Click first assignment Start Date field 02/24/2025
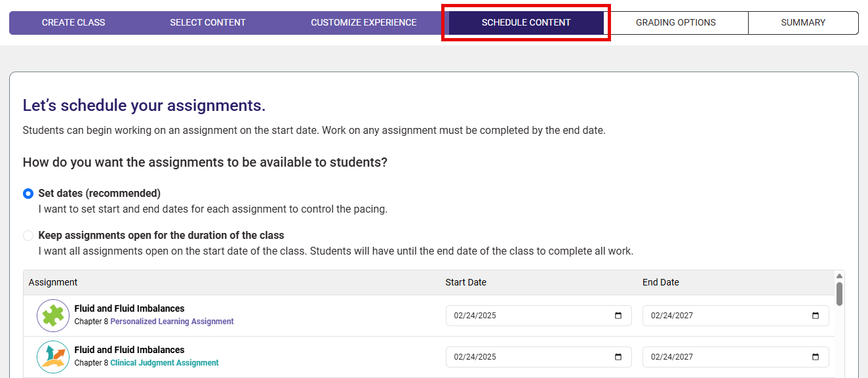This screenshot has width=868, height=378. click(x=539, y=316)
